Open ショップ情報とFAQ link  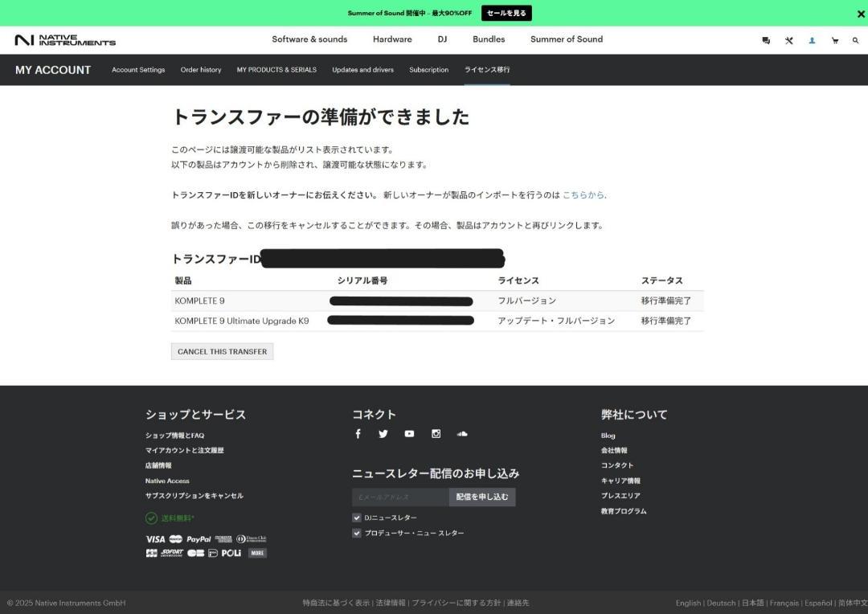pyautogui.click(x=175, y=436)
